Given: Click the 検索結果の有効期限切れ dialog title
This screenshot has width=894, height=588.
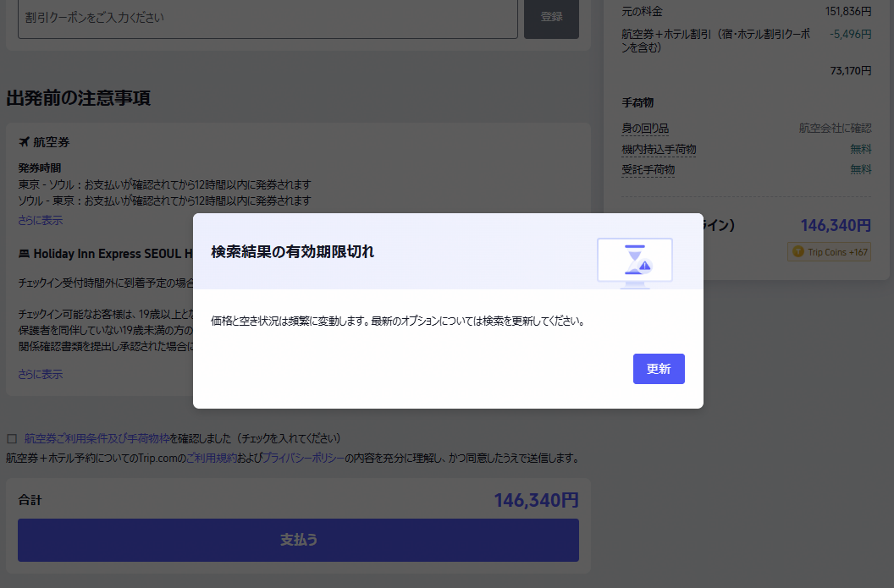Looking at the screenshot, I should [292, 251].
